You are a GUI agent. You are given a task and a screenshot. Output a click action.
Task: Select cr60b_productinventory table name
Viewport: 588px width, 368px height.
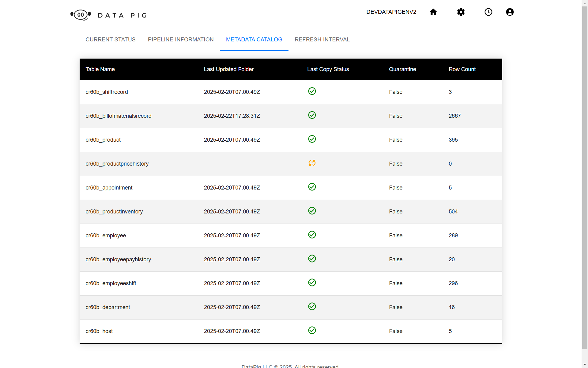click(x=114, y=212)
